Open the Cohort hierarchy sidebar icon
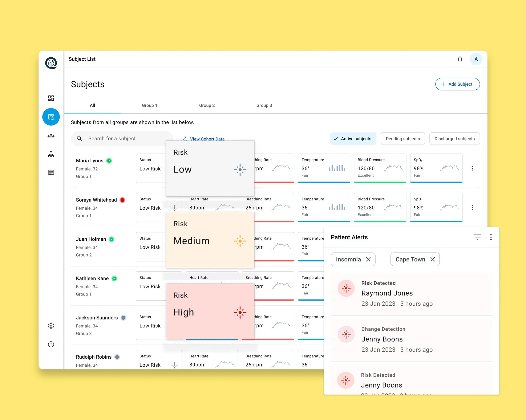526x420 pixels. tap(51, 154)
